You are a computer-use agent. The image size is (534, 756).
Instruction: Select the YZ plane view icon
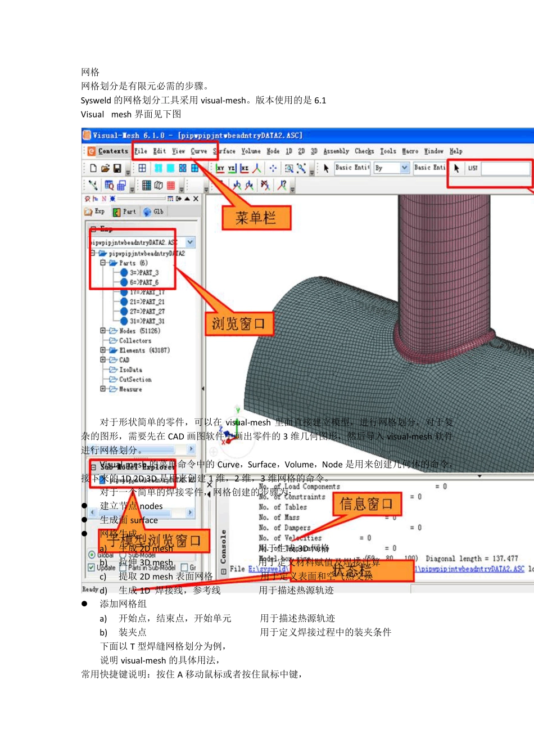[x=232, y=168]
